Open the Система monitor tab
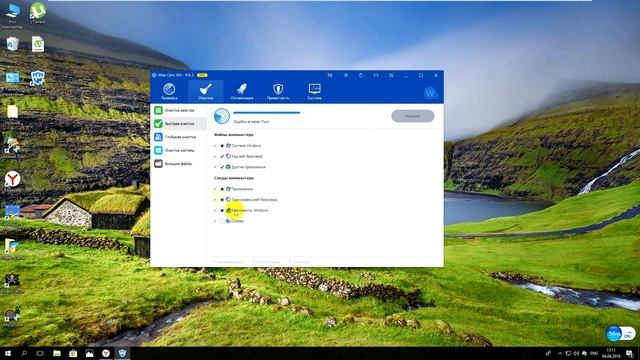The width and height of the screenshot is (640, 360). [x=314, y=91]
